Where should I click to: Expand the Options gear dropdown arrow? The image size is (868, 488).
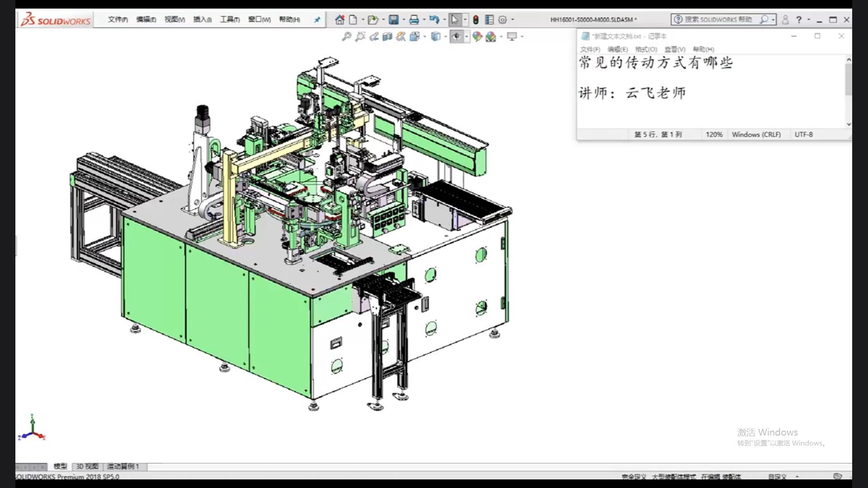(x=512, y=19)
